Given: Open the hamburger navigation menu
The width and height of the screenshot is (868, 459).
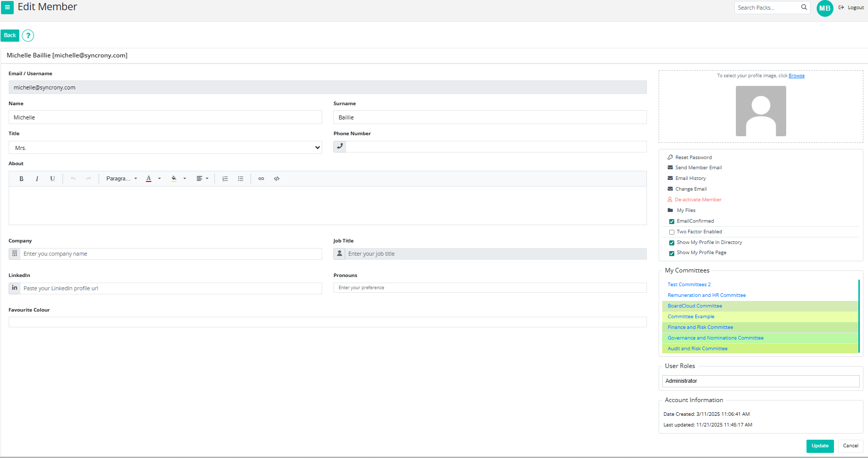Looking at the screenshot, I should (x=7, y=8).
